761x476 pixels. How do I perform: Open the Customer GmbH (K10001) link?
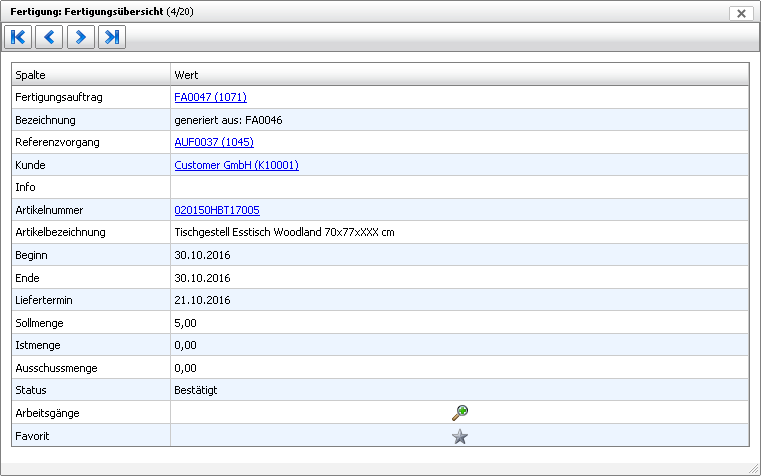tap(236, 165)
